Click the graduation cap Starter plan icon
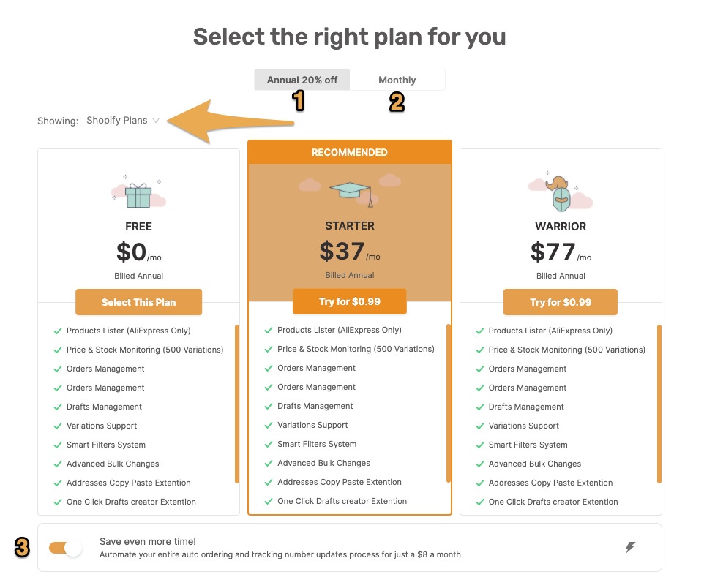 (x=351, y=194)
